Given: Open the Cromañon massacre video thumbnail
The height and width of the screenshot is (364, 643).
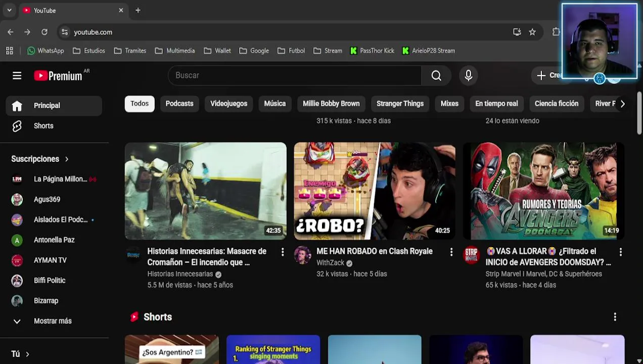Looking at the screenshot, I should pos(206,191).
